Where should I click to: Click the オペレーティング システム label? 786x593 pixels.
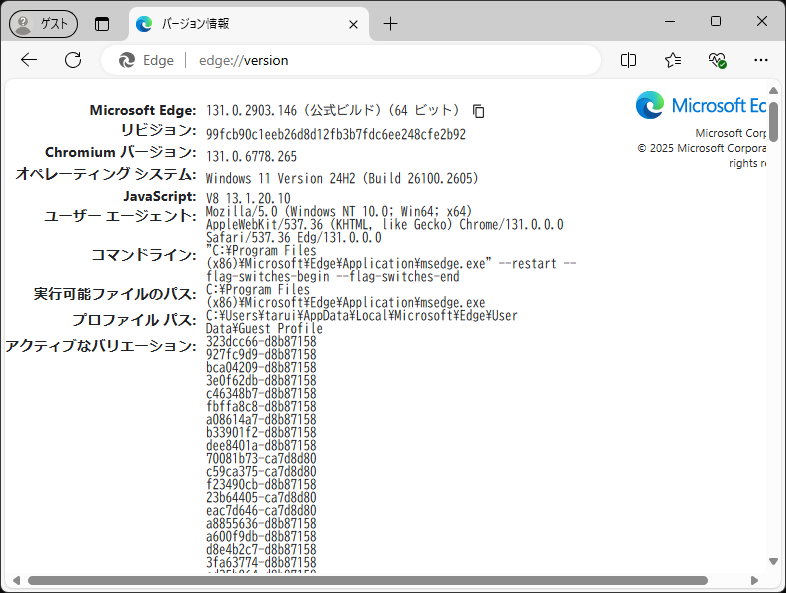(106, 174)
